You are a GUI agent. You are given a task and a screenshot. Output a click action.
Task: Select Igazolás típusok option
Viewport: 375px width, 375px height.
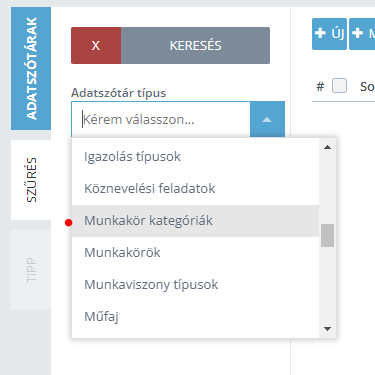coord(195,157)
